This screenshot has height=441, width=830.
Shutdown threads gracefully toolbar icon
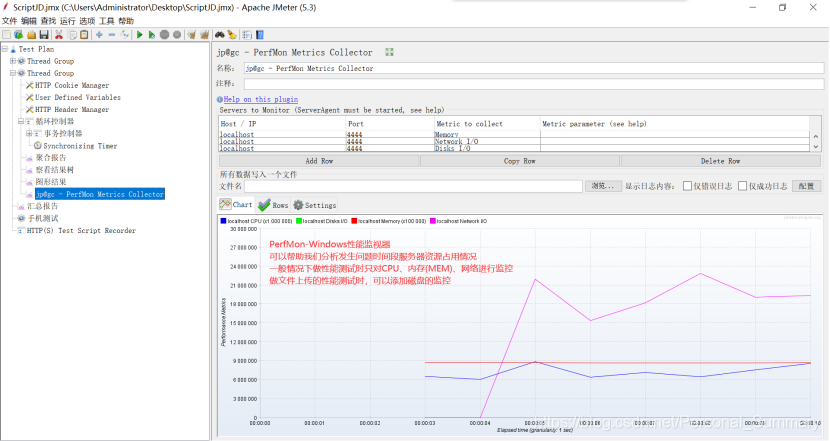177,35
